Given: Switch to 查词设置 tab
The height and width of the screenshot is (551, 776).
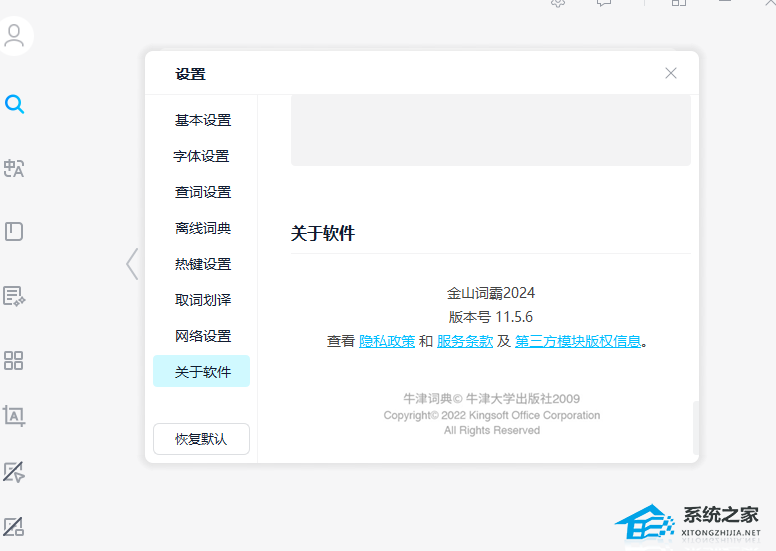Looking at the screenshot, I should pyautogui.click(x=202, y=192).
